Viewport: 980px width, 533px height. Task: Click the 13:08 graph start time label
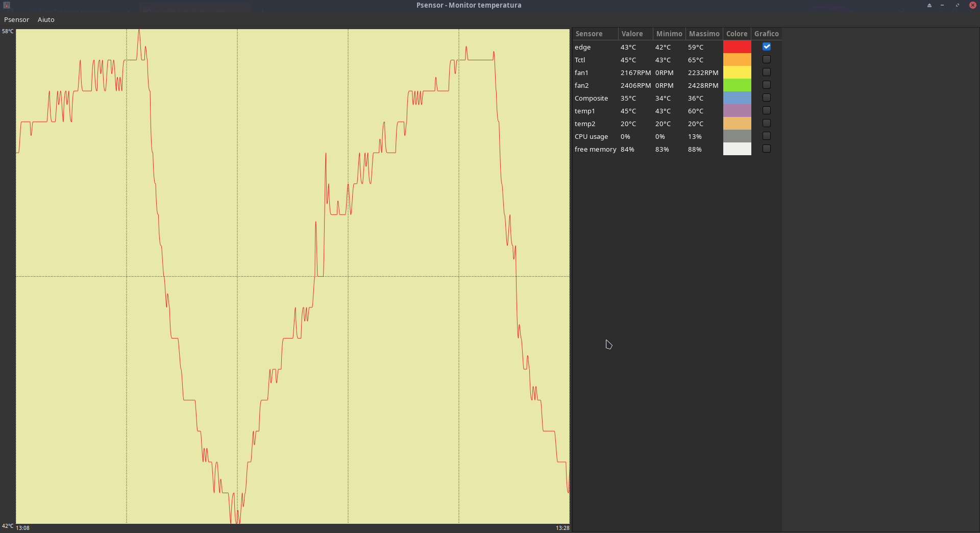point(23,528)
